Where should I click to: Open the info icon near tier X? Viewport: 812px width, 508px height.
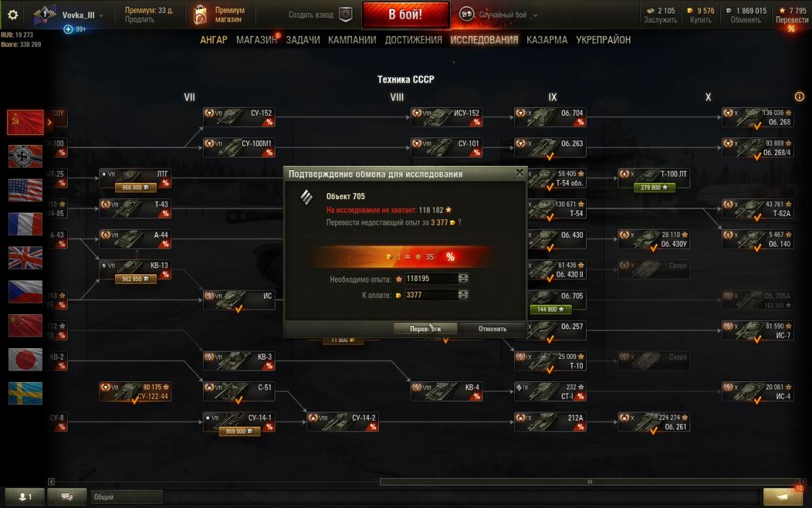tap(800, 97)
